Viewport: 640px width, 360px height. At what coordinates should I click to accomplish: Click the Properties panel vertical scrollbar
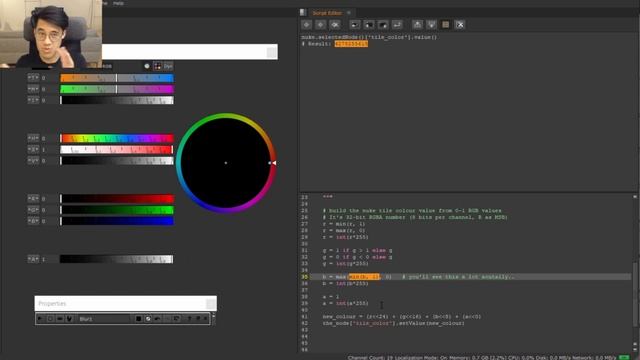pos(213,319)
